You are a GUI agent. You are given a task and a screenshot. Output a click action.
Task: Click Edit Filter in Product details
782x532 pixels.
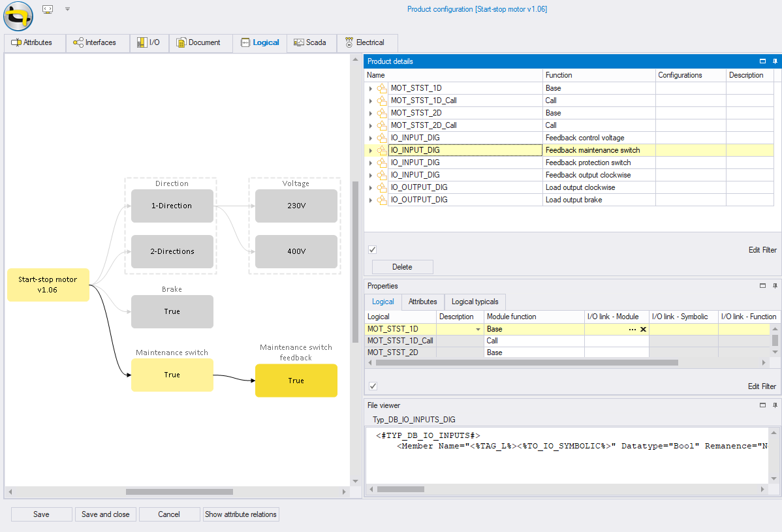762,250
